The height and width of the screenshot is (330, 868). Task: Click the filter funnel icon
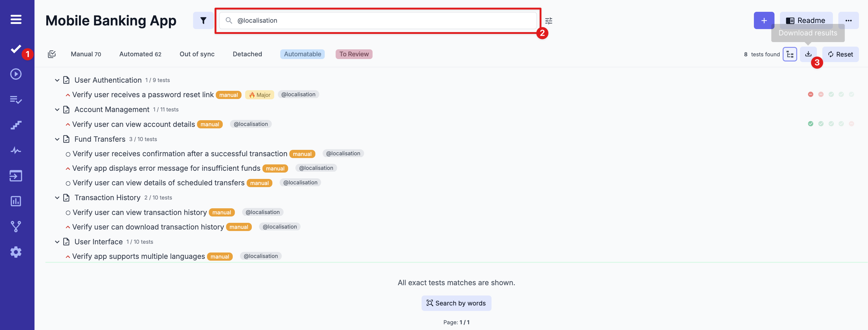(203, 21)
